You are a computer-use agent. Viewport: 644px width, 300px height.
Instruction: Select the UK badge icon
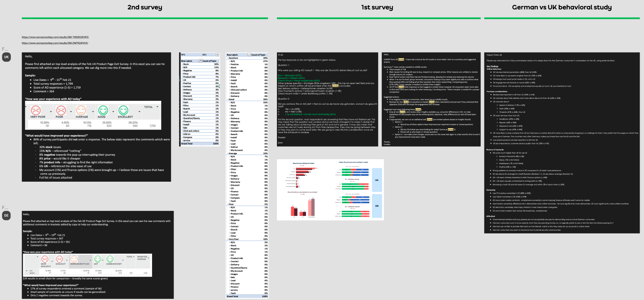pyautogui.click(x=6, y=57)
